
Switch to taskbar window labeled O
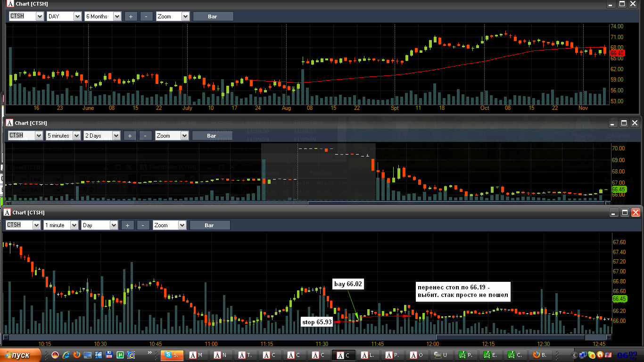417,355
